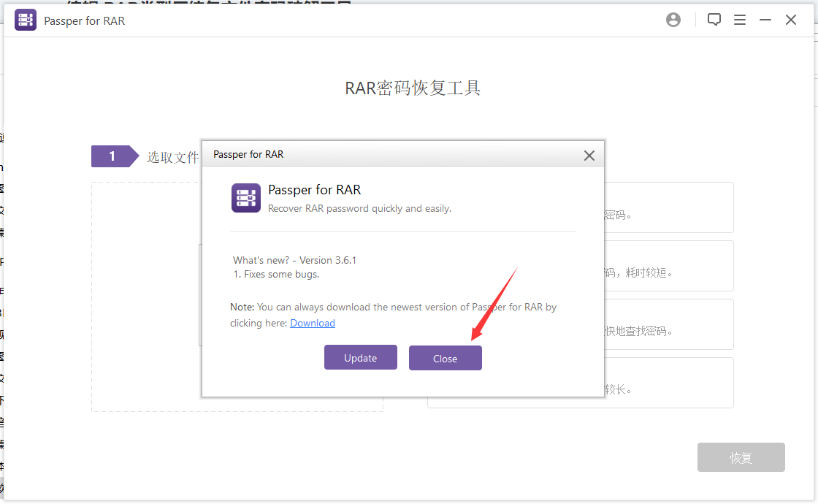Image resolution: width=818 pixels, height=504 pixels.
Task: Close the Passper for RAR main window
Action: point(790,20)
